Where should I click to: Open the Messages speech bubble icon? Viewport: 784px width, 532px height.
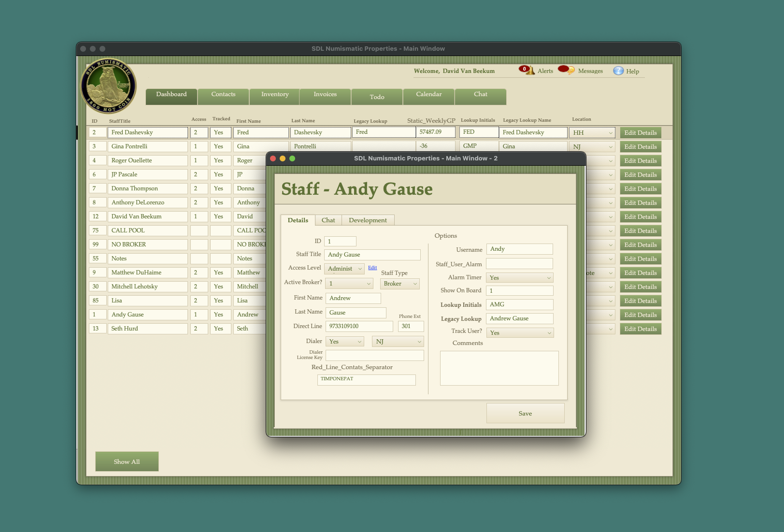click(566, 70)
